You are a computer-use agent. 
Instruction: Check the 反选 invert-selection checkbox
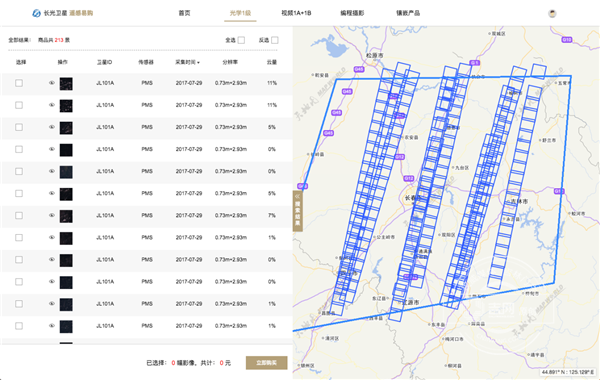[x=275, y=40]
